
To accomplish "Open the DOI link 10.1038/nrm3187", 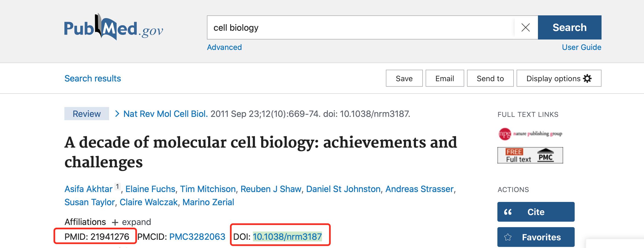I will pyautogui.click(x=287, y=236).
